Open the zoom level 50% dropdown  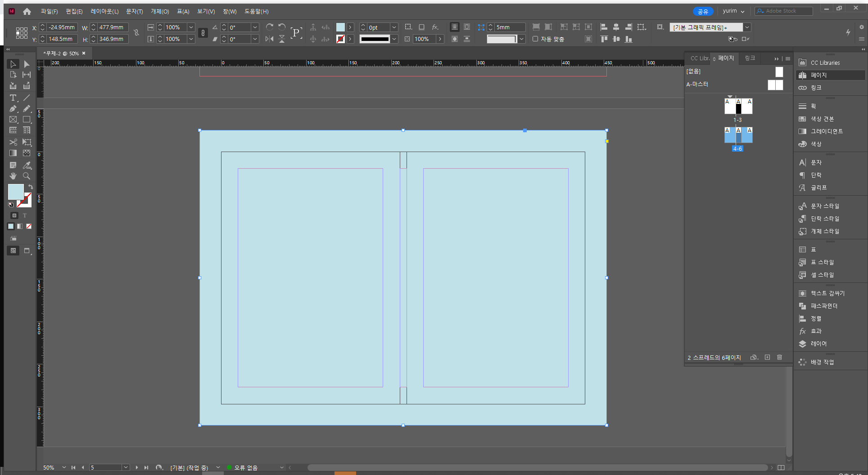click(64, 468)
